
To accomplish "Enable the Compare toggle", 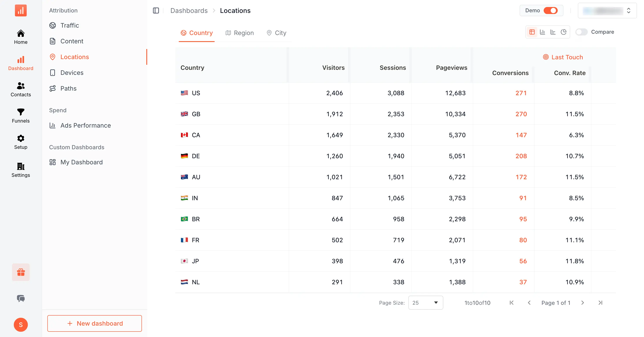I will point(581,32).
